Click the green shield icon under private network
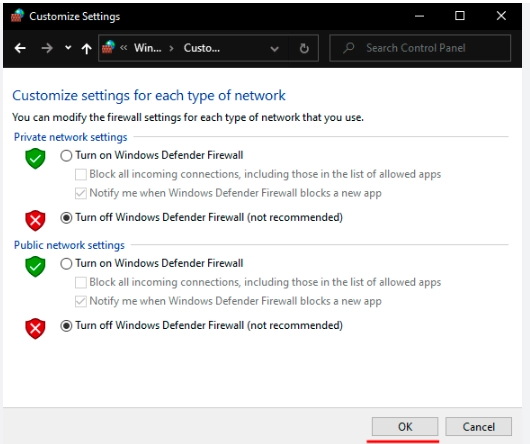 35,158
